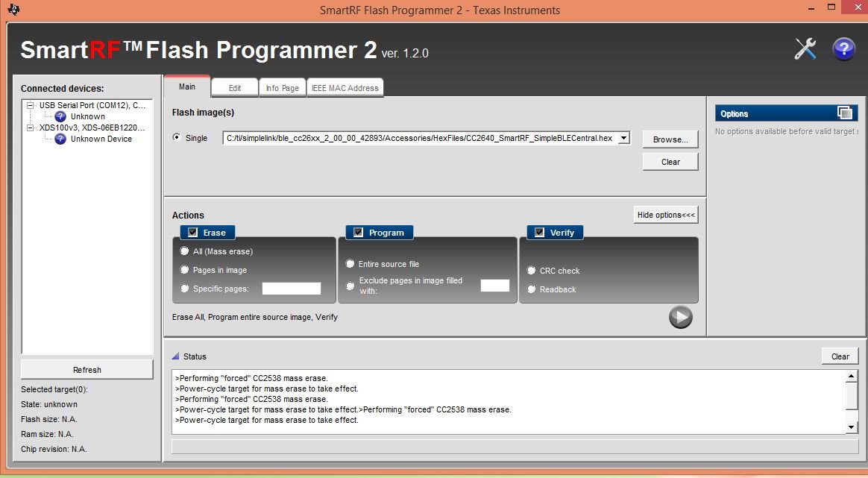Clear the Status log
Screen dimensions: 868x478
(840, 356)
